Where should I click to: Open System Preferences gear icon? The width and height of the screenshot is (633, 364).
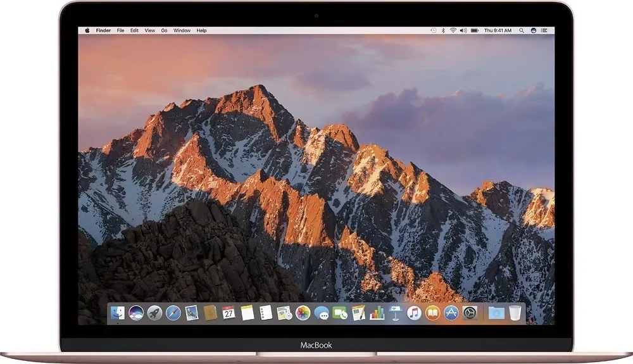pos(470,313)
